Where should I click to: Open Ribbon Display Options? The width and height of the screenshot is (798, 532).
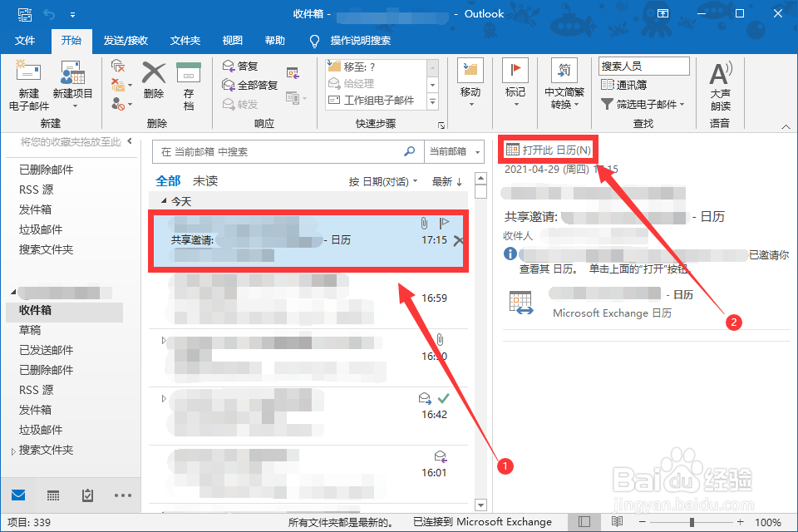pyautogui.click(x=663, y=14)
